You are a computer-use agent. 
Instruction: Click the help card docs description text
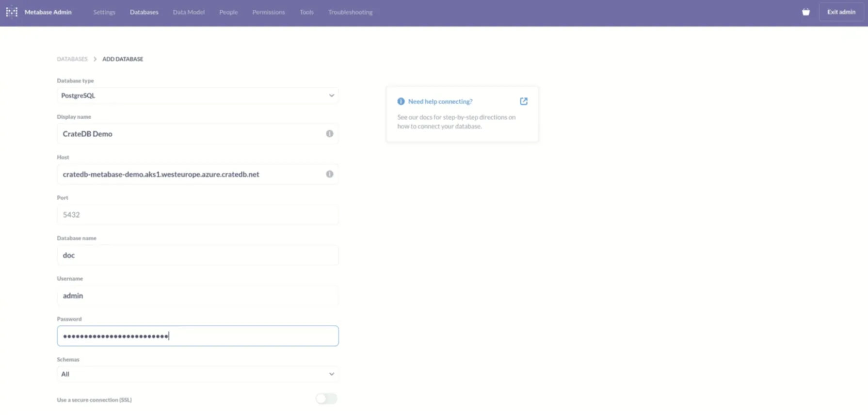[x=456, y=122]
